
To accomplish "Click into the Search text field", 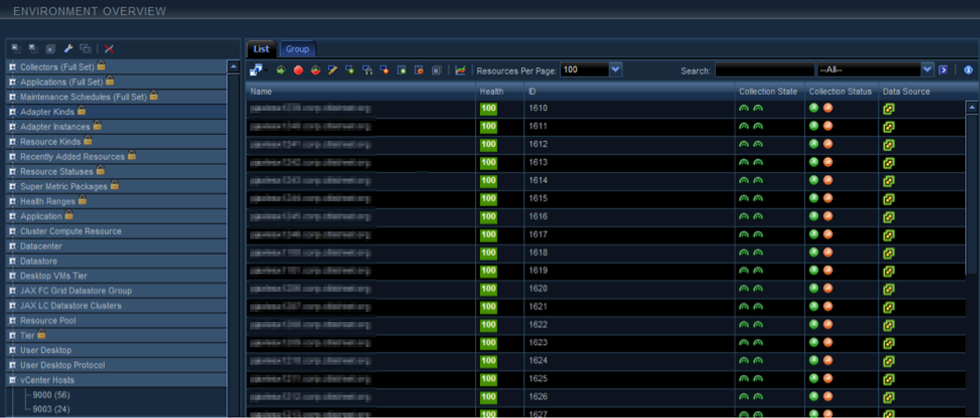I will [764, 70].
